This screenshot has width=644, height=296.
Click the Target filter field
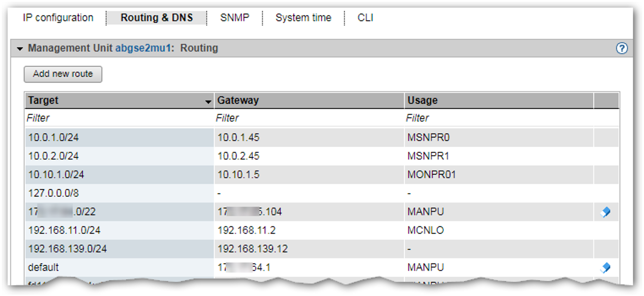[119, 118]
